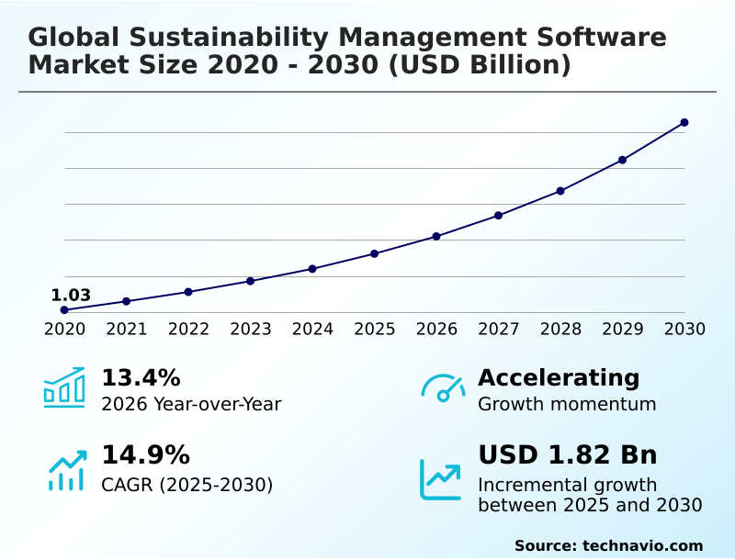Click the 14.9% CAGR figure
The height and width of the screenshot is (560, 735).
[x=145, y=455]
